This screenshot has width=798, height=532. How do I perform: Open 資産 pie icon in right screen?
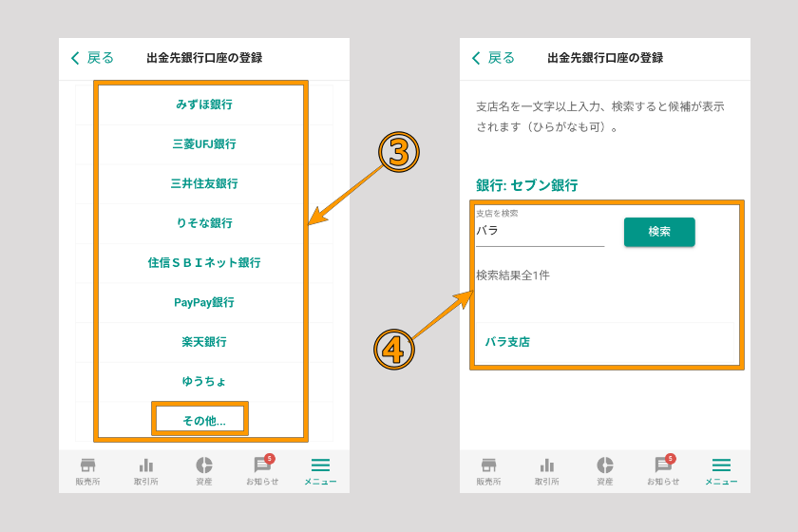coord(605,471)
